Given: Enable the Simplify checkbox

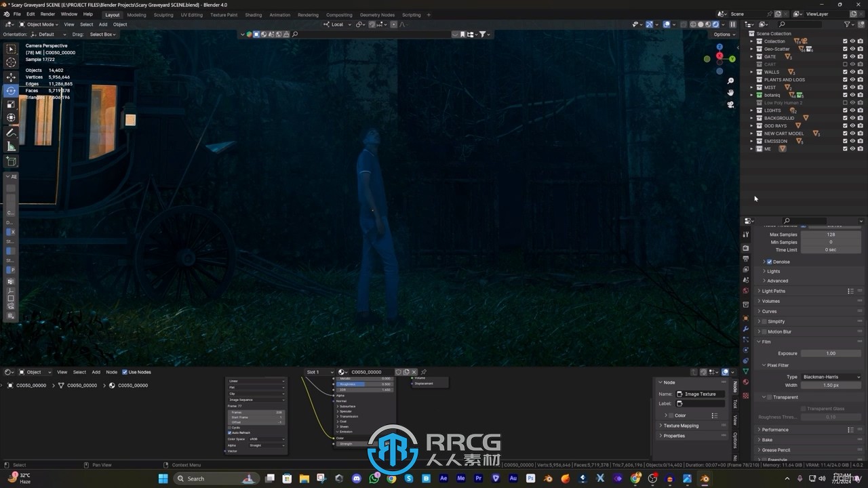Looking at the screenshot, I should [x=764, y=321].
